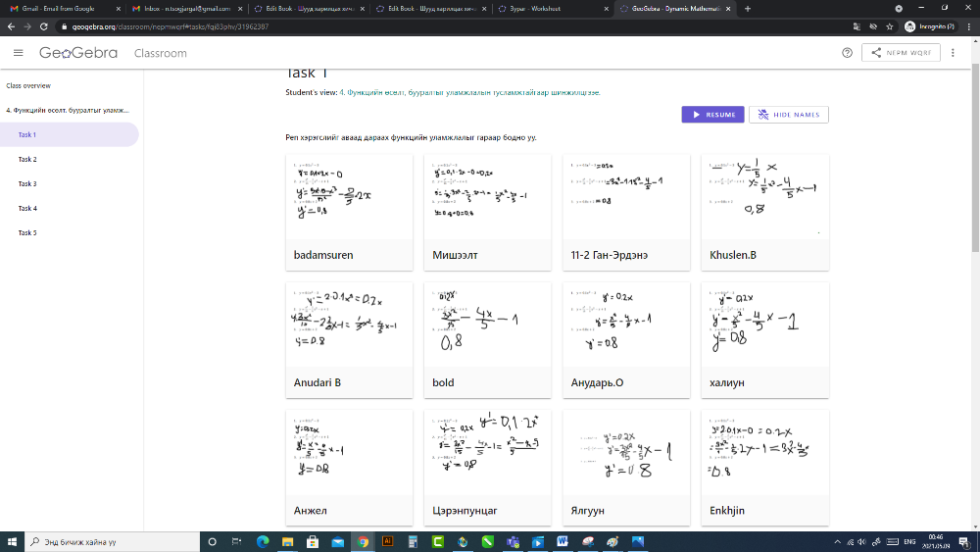Image resolution: width=980 pixels, height=552 pixels.
Task: Open Calculator from taskbar
Action: click(413, 541)
